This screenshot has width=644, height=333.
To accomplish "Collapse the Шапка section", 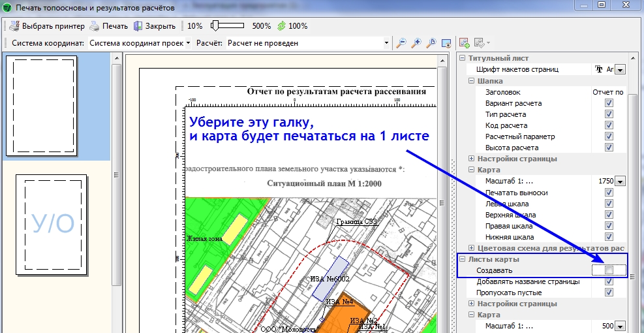I will 472,81.
